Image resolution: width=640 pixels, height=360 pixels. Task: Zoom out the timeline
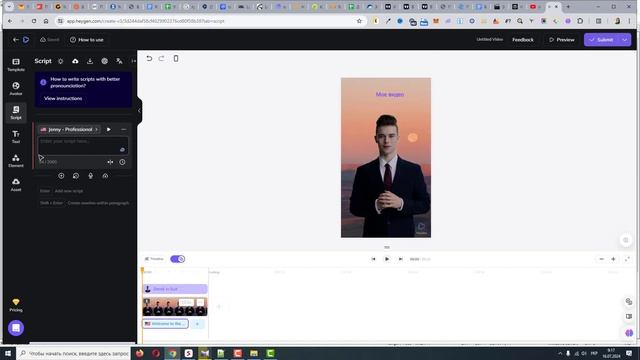click(601, 259)
